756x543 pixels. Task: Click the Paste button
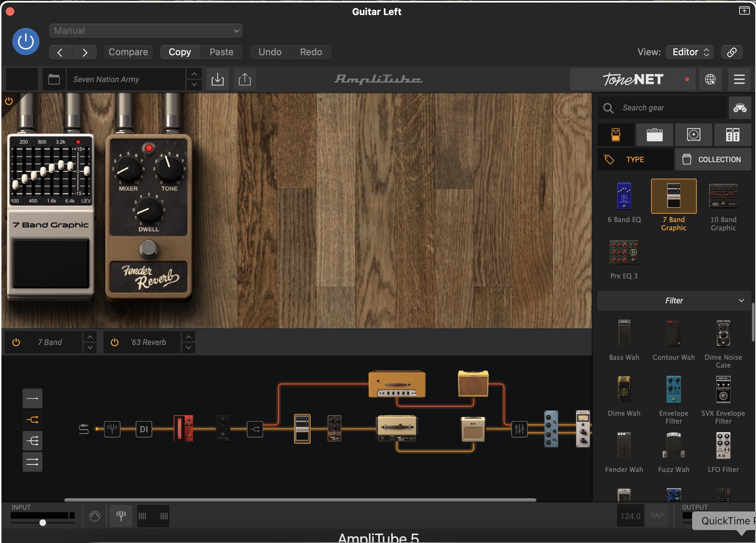click(221, 52)
